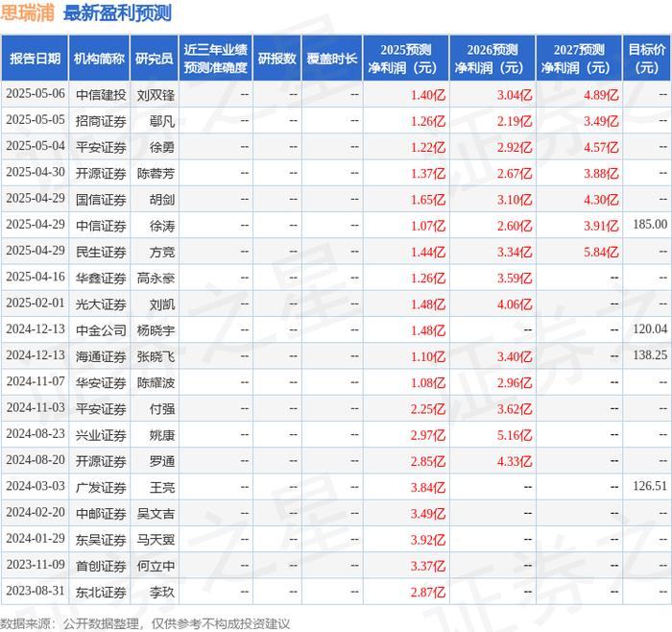
Task: Click institution 民生证券
Action: tap(101, 252)
